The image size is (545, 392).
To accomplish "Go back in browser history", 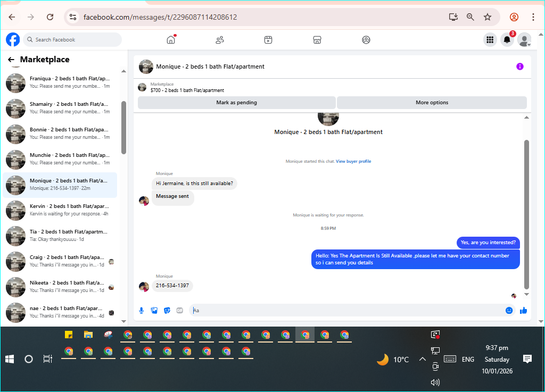I will click(12, 17).
